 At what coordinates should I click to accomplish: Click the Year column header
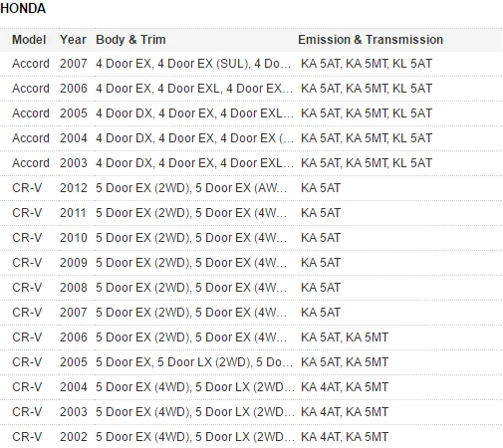73,40
